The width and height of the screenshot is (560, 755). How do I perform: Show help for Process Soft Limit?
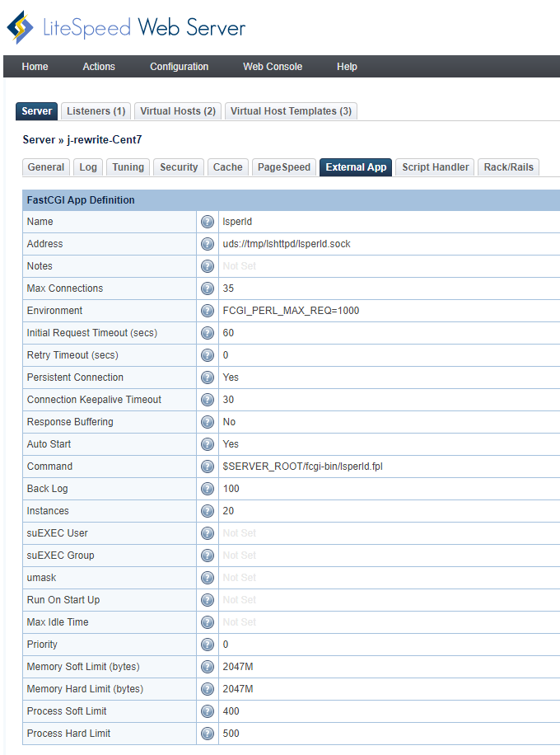click(208, 711)
